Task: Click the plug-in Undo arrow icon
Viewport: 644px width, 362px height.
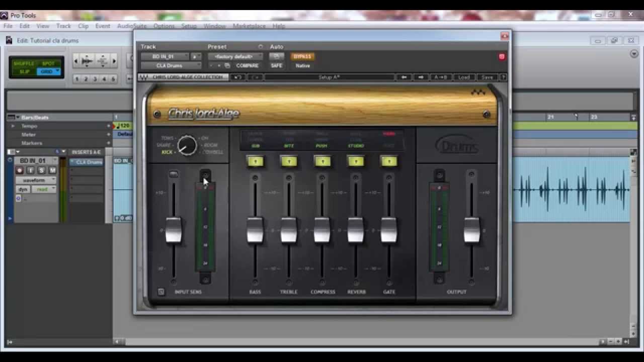Action: click(x=238, y=77)
